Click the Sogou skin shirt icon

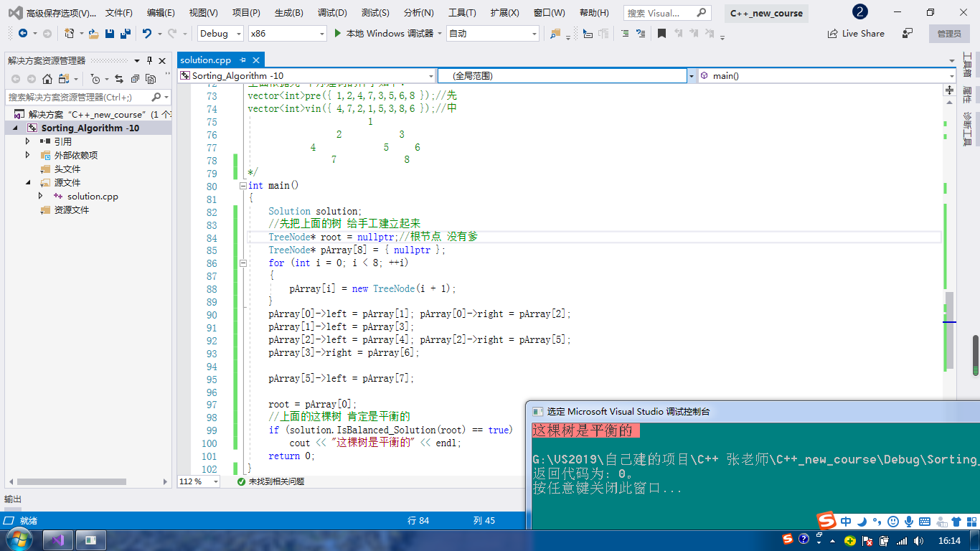(x=956, y=522)
